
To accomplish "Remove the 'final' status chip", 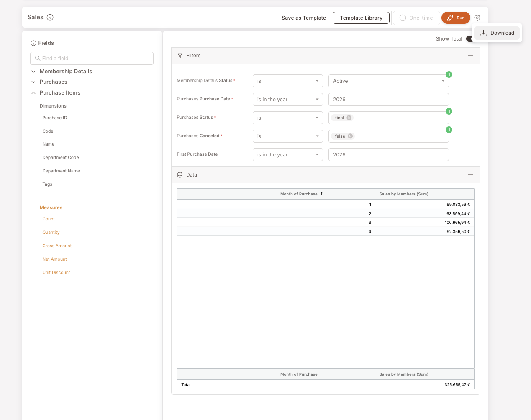I will tap(349, 118).
